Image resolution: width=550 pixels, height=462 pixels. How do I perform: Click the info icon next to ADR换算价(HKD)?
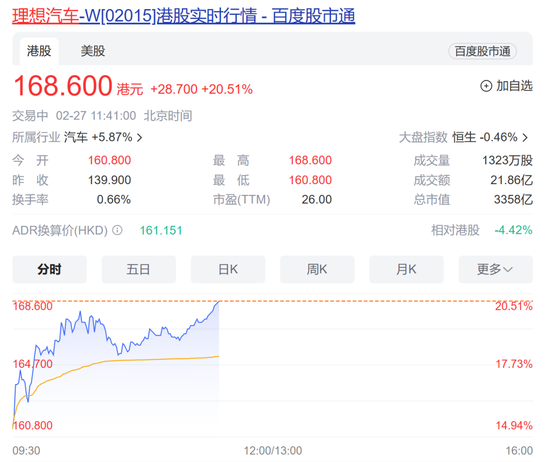pyautogui.click(x=118, y=230)
